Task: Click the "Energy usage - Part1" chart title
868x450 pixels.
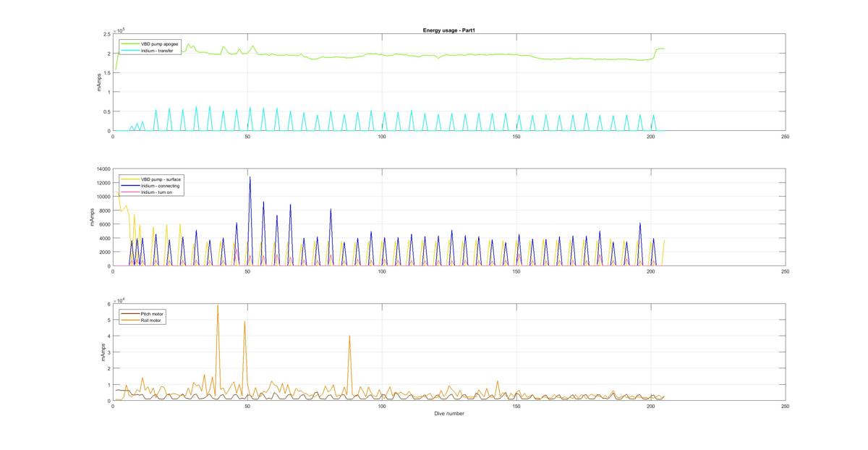Action: 449,30
